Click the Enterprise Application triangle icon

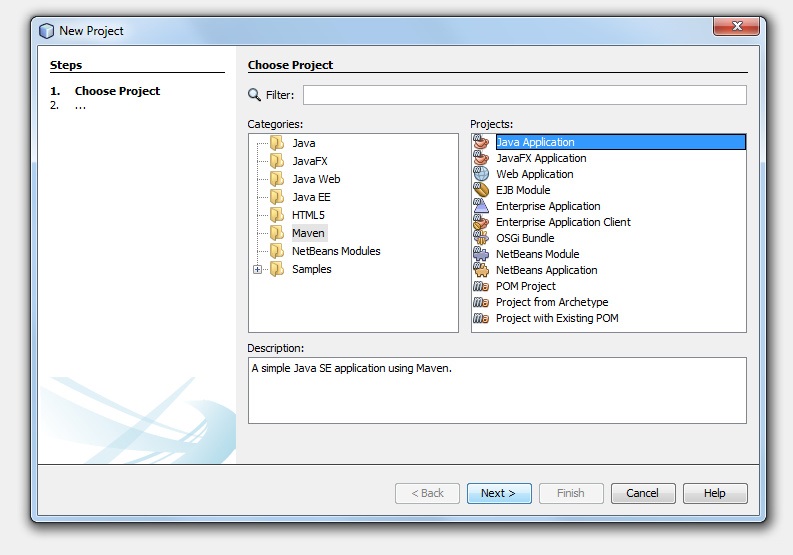click(481, 206)
